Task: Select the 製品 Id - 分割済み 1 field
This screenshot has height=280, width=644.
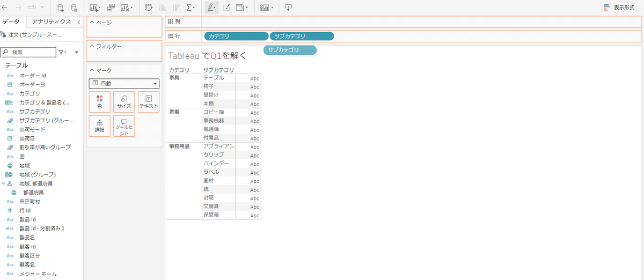Action: 42,229
